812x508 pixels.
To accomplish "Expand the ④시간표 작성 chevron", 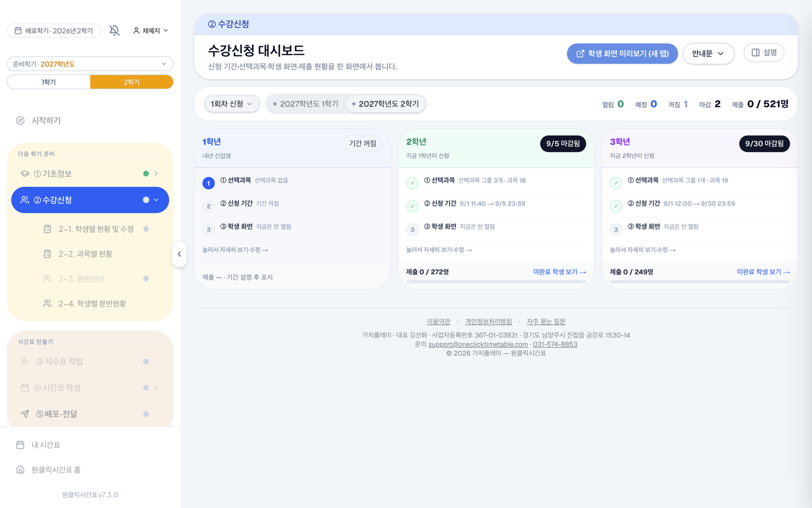I will pos(156,388).
